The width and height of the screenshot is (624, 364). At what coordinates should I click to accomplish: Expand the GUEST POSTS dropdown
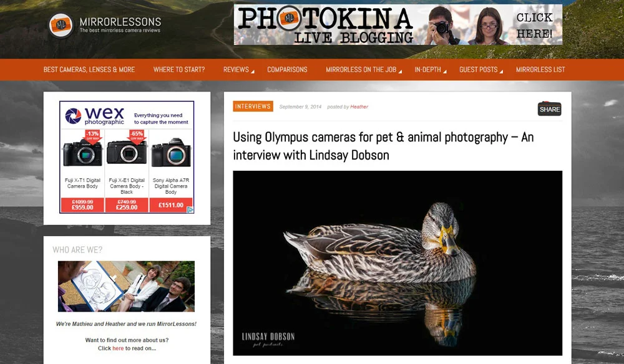(x=479, y=70)
